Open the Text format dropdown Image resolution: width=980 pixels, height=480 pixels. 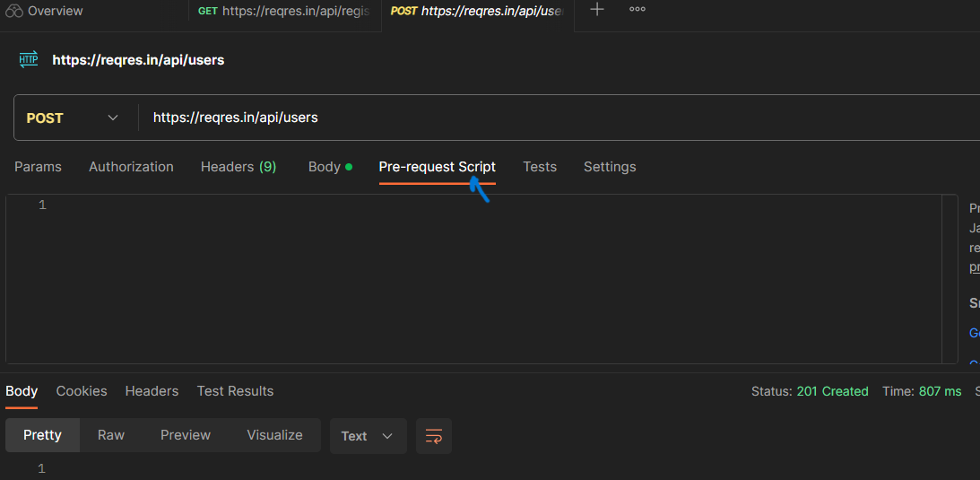[x=368, y=436]
